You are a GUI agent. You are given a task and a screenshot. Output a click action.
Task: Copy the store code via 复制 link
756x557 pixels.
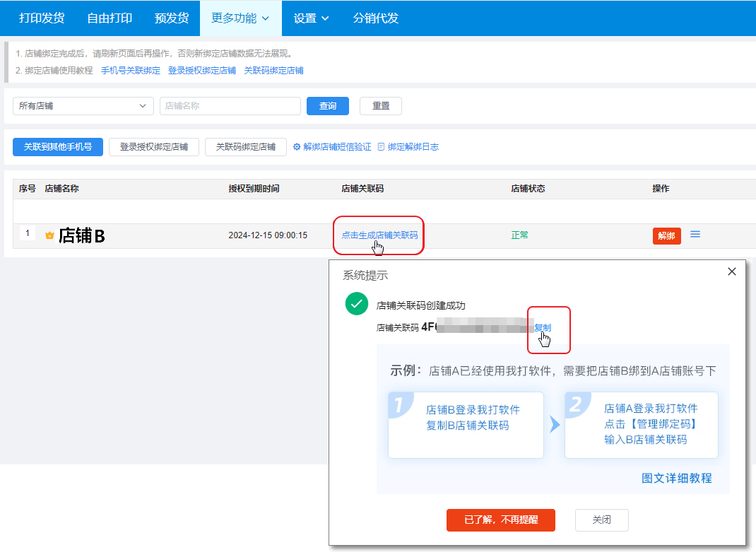[543, 327]
